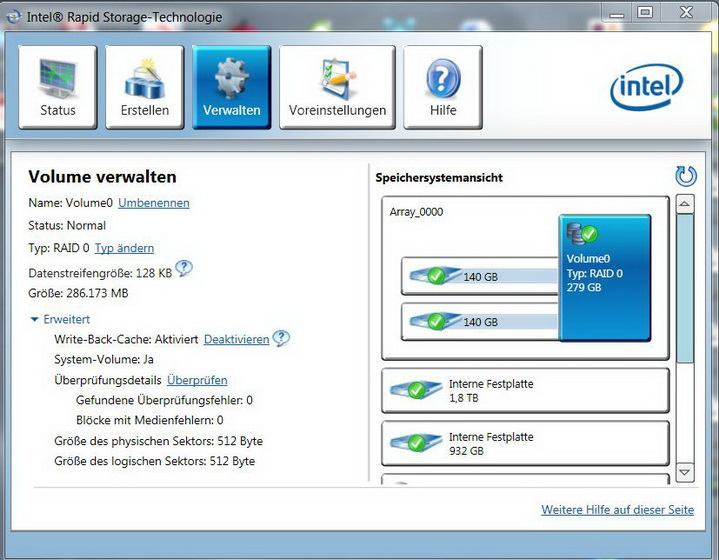
Task: Click the 932 GB disk status icon
Action: coord(415,443)
